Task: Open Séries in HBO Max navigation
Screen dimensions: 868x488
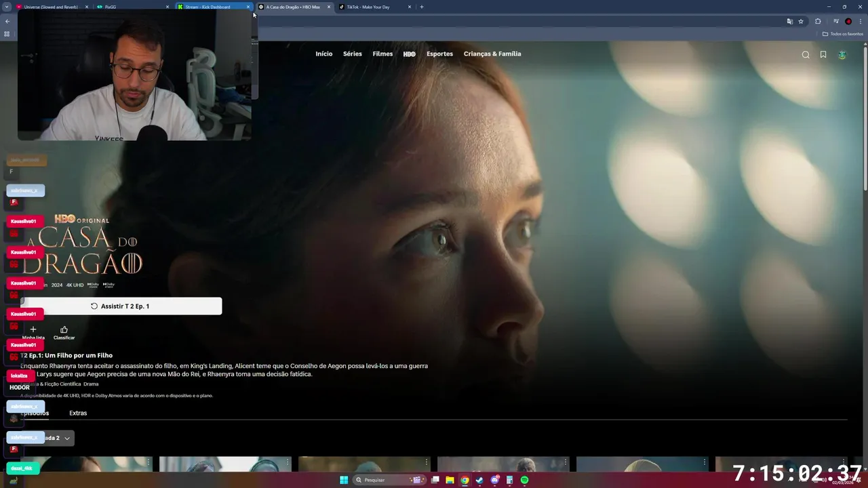Action: coord(353,54)
